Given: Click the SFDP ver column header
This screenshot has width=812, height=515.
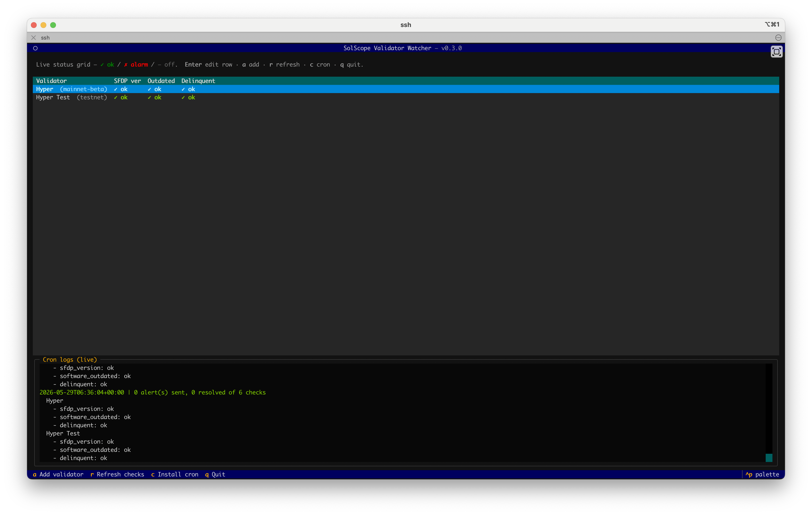Looking at the screenshot, I should [x=127, y=81].
